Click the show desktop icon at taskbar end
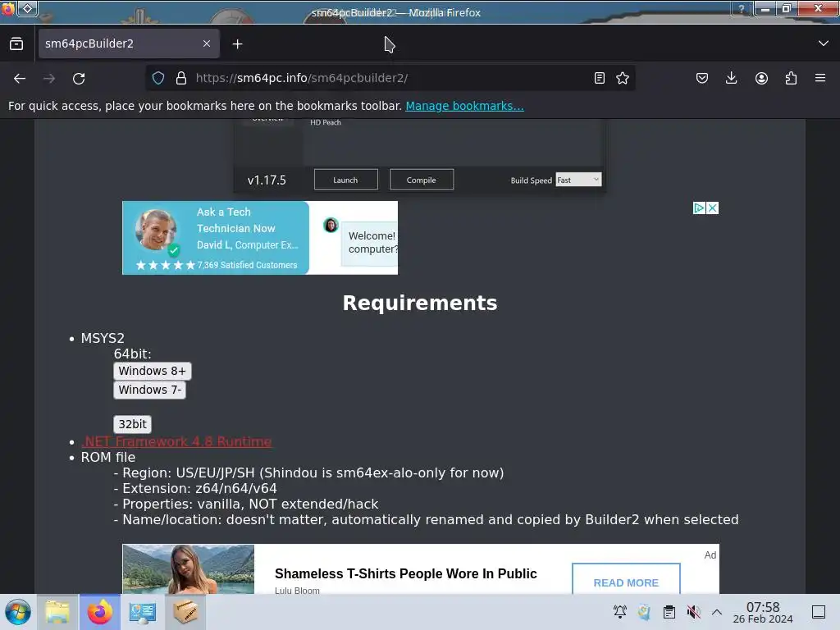 pos(819,612)
